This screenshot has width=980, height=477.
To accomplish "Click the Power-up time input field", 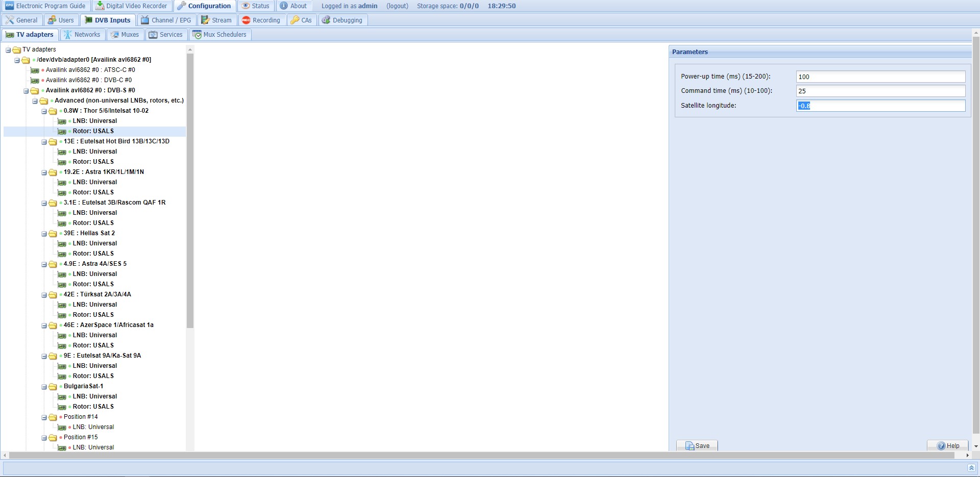I will point(880,77).
